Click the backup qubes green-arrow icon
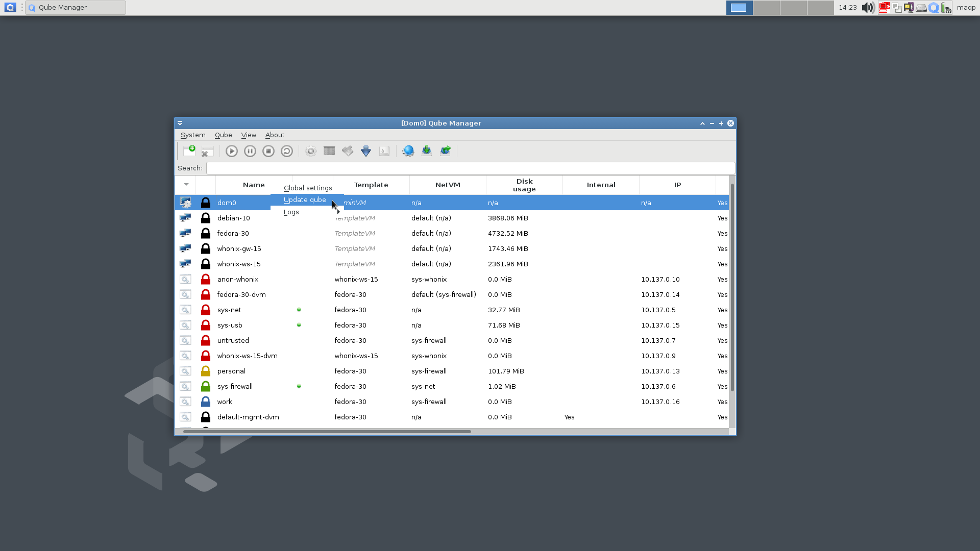The image size is (980, 551). (427, 151)
